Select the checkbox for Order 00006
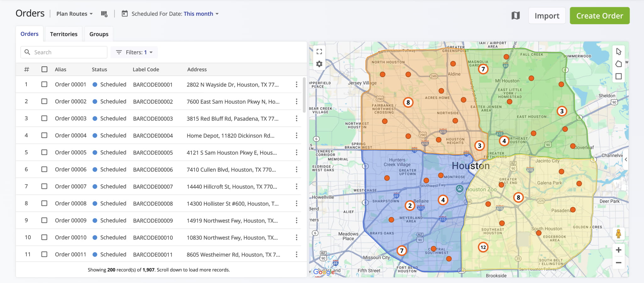 click(44, 169)
